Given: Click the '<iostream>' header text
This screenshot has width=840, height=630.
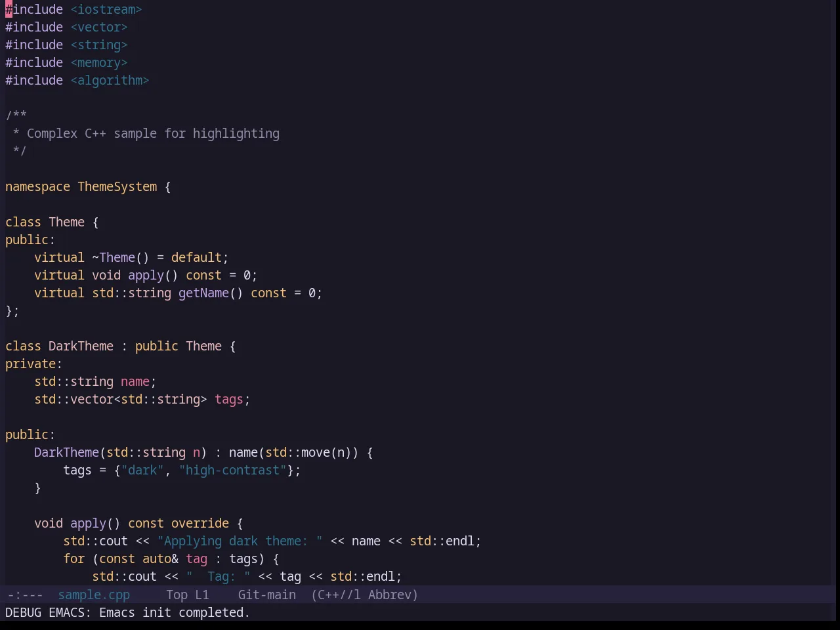Looking at the screenshot, I should (106, 9).
